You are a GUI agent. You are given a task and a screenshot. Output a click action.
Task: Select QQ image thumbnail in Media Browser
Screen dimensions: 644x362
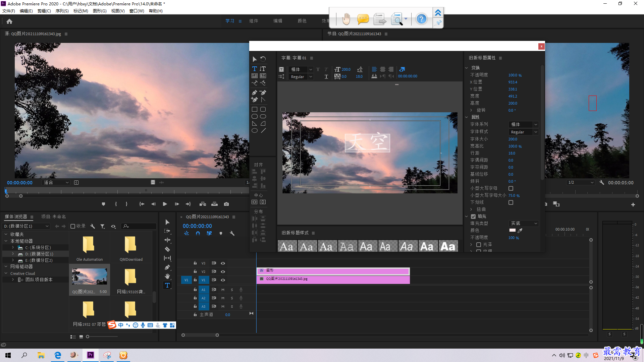point(89,277)
